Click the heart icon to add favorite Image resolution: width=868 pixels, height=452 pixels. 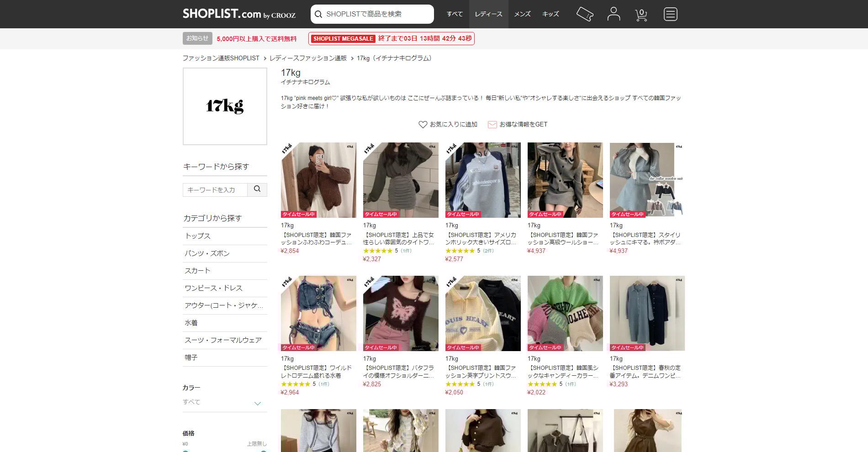tap(423, 124)
